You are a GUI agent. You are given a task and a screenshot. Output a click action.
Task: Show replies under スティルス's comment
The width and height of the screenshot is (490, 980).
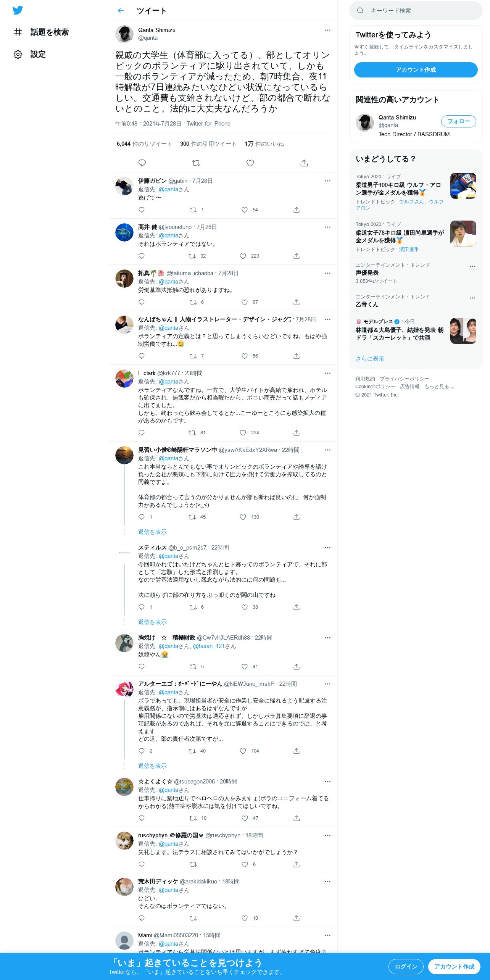click(x=152, y=622)
